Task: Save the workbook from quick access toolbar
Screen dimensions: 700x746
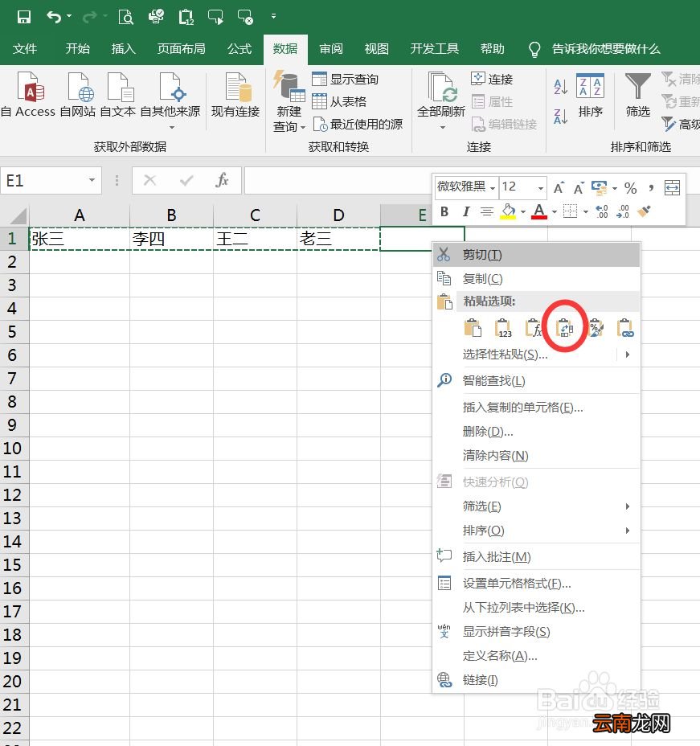Action: [x=24, y=17]
